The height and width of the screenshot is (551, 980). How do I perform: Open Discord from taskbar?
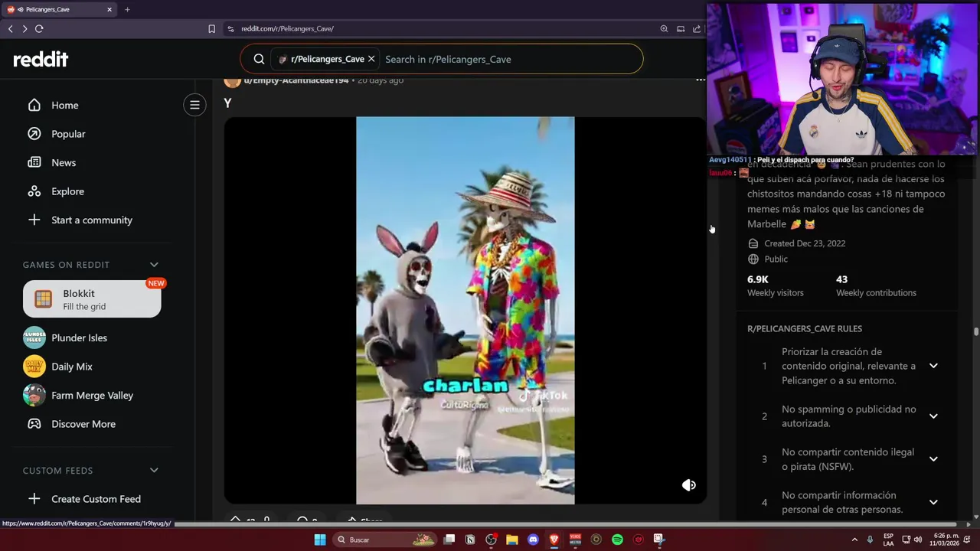pos(533,540)
